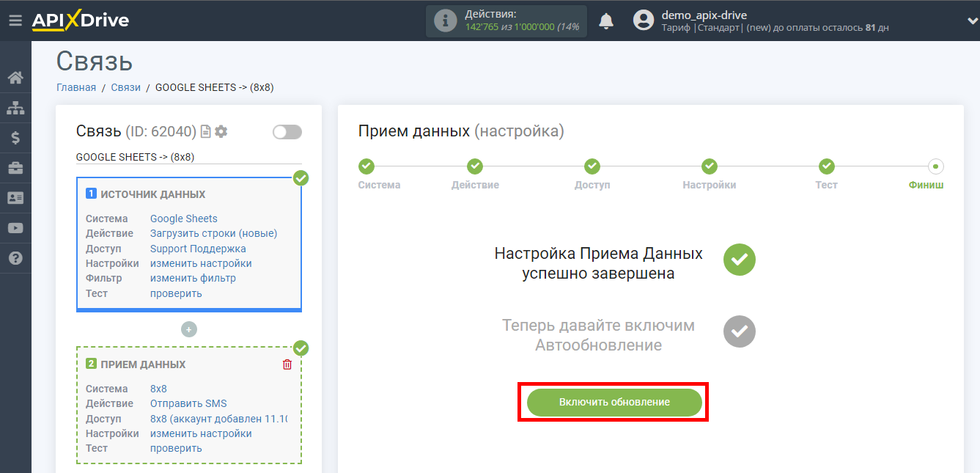Click the actions counter 142'765

[x=482, y=27]
